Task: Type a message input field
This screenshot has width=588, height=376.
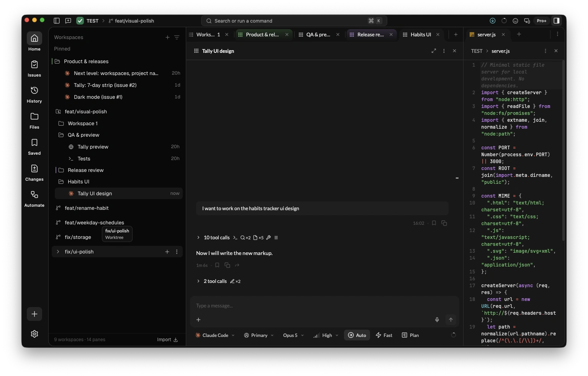Action: [324, 306]
